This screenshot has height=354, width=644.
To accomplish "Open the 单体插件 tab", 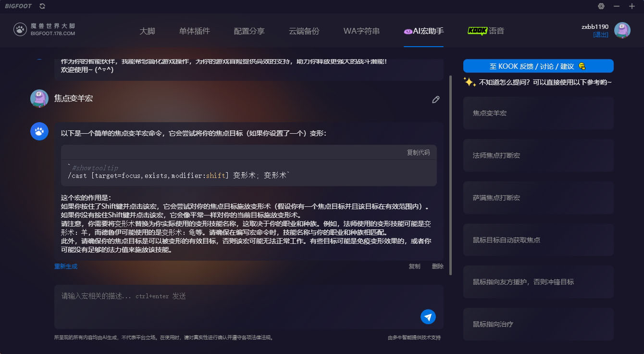I will pyautogui.click(x=195, y=31).
